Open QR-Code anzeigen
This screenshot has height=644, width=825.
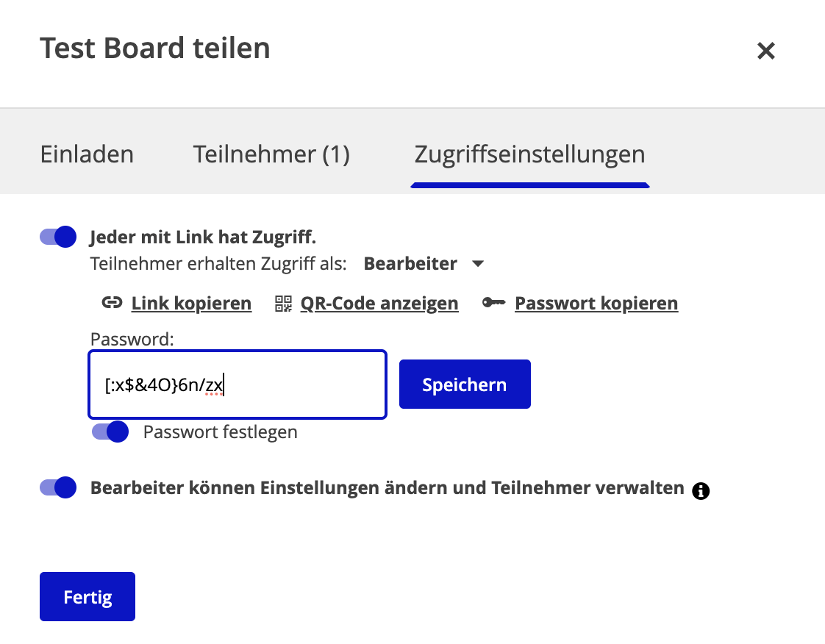tap(379, 302)
